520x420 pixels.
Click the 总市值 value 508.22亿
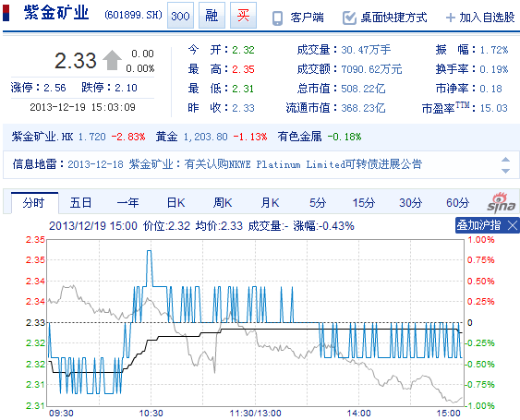click(363, 89)
